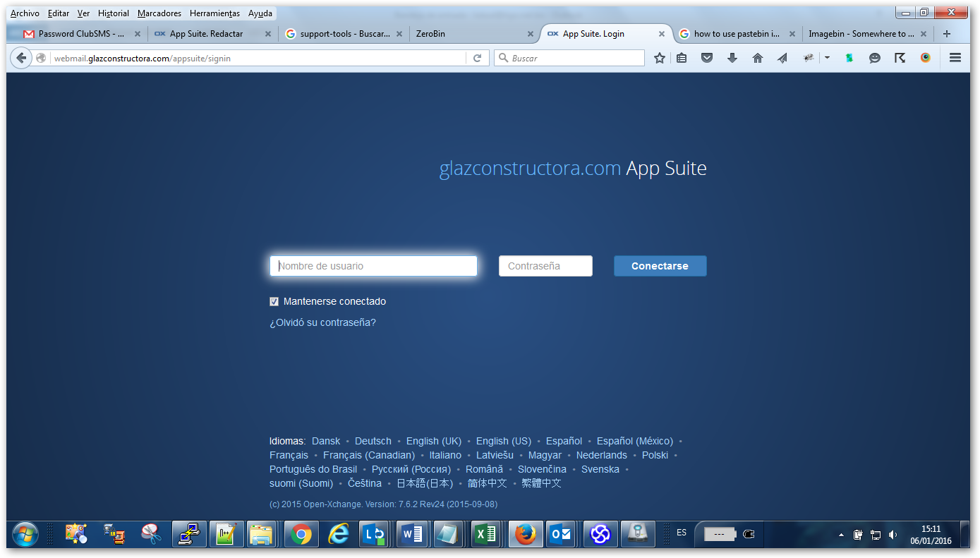Open the Windows Start button
This screenshot has height=558, width=980.
point(25,534)
